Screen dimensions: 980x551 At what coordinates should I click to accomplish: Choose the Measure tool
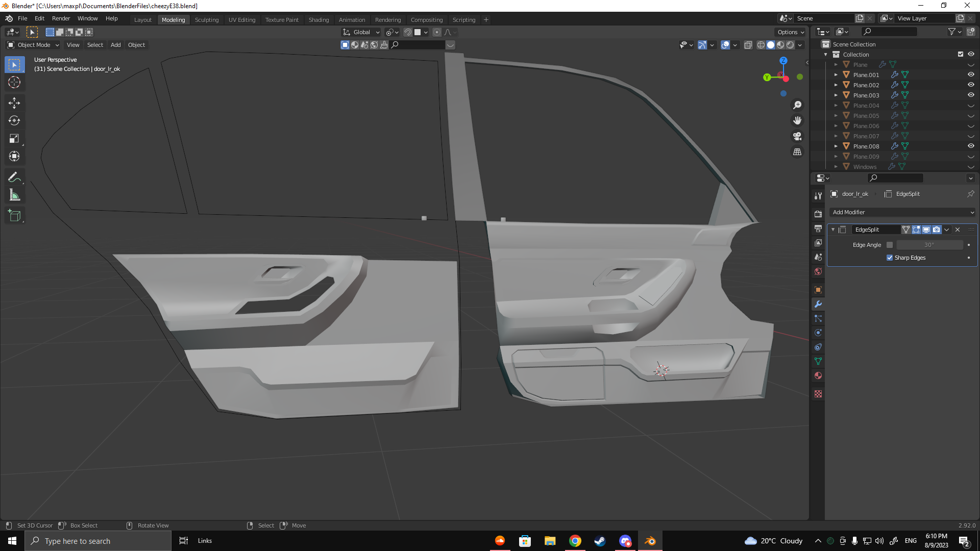coord(14,195)
